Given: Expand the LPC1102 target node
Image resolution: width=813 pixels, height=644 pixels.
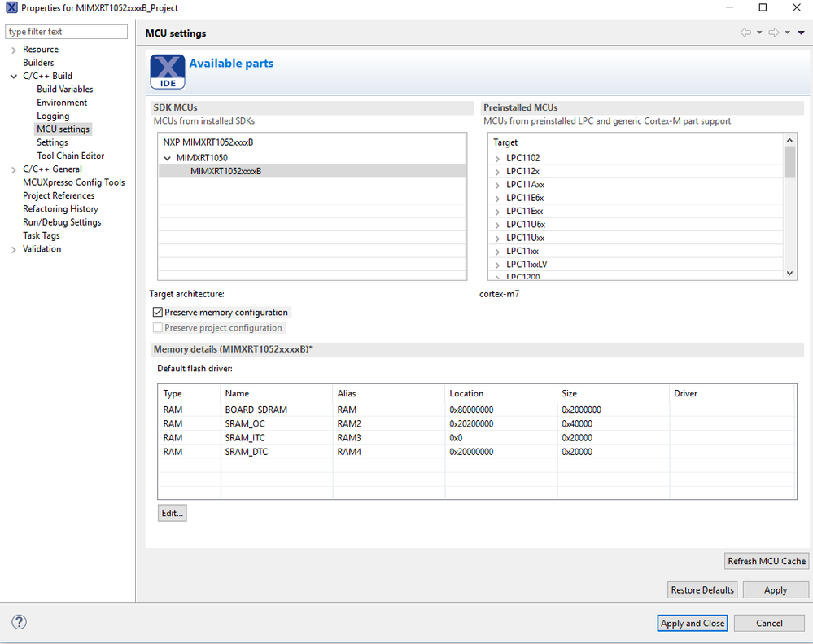Looking at the screenshot, I should [x=497, y=159].
